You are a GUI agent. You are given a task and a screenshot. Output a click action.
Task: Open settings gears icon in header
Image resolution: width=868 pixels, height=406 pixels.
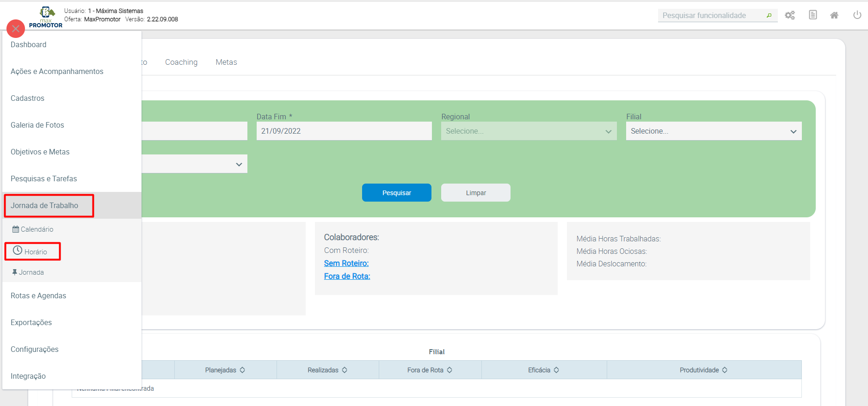[x=790, y=15]
